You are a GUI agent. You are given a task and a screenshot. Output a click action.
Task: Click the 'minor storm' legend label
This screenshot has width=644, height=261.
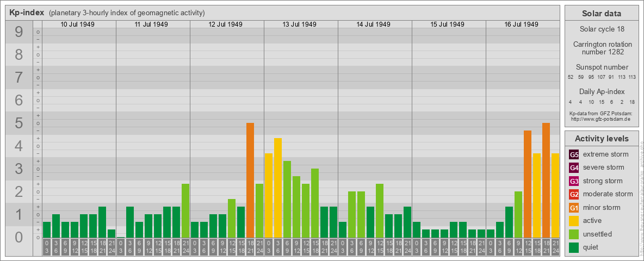coord(602,207)
